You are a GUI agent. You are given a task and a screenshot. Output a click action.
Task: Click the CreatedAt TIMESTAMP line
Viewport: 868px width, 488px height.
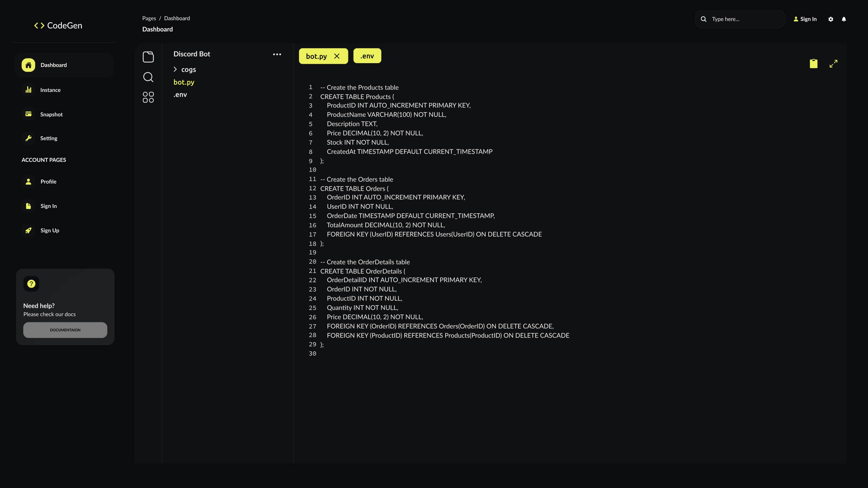(410, 152)
